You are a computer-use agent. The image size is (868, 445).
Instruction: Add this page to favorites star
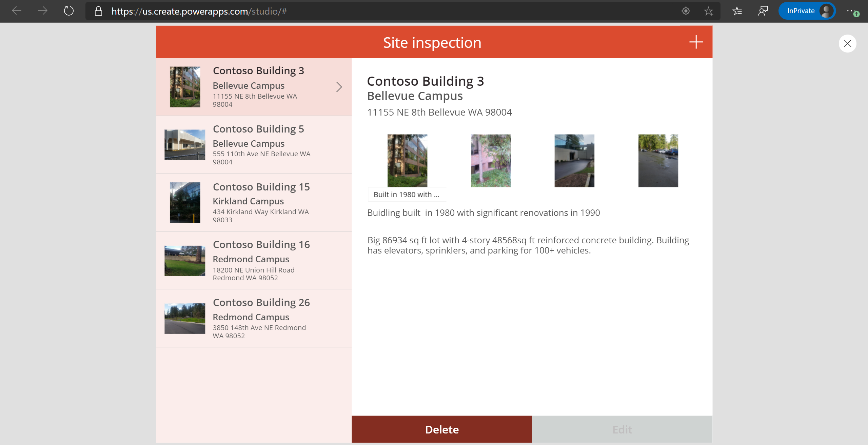pyautogui.click(x=708, y=11)
